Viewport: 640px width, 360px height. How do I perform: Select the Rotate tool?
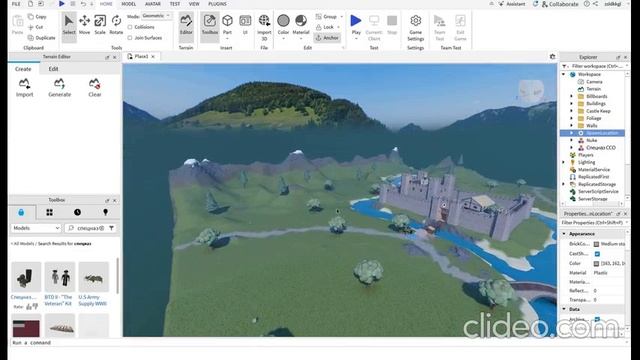point(116,25)
